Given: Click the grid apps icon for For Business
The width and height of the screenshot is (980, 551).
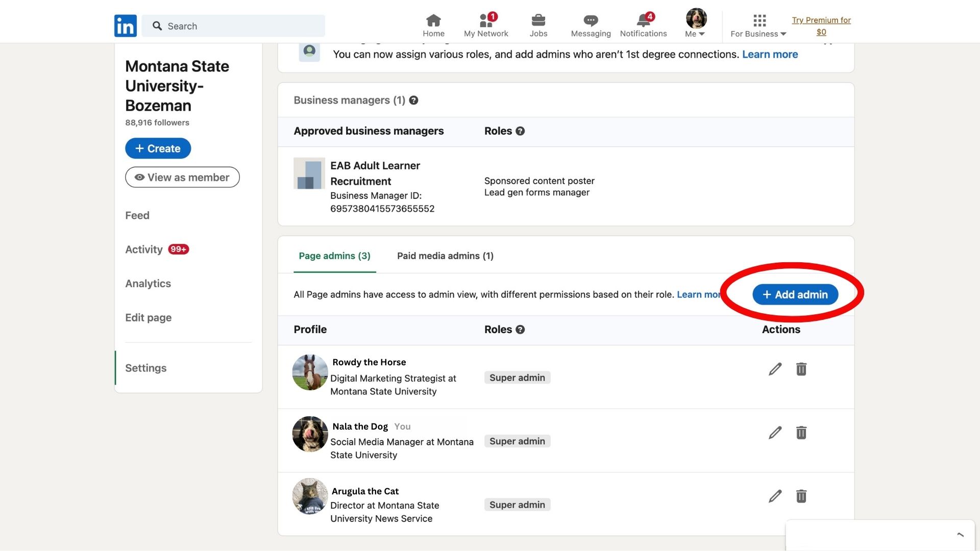Looking at the screenshot, I should point(759,19).
